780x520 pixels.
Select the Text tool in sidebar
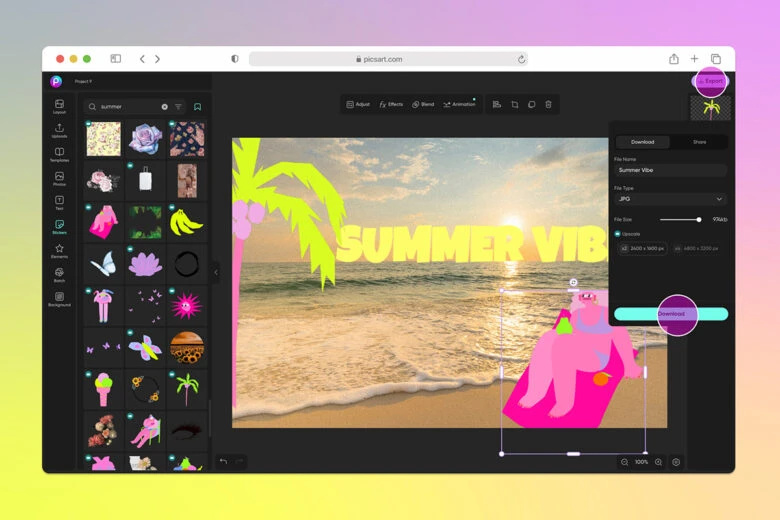click(x=60, y=202)
